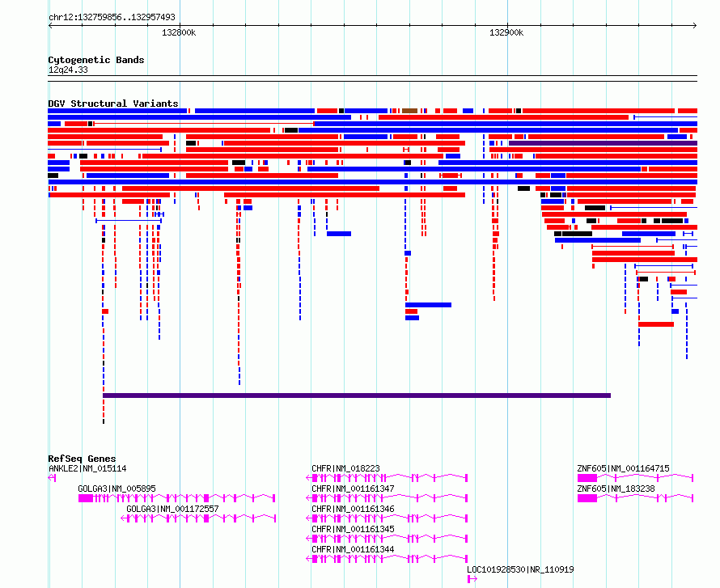Open the ZNF605|NM_183238 transcript label
Image resolution: width=720 pixels, height=588 pixels.
click(x=616, y=489)
